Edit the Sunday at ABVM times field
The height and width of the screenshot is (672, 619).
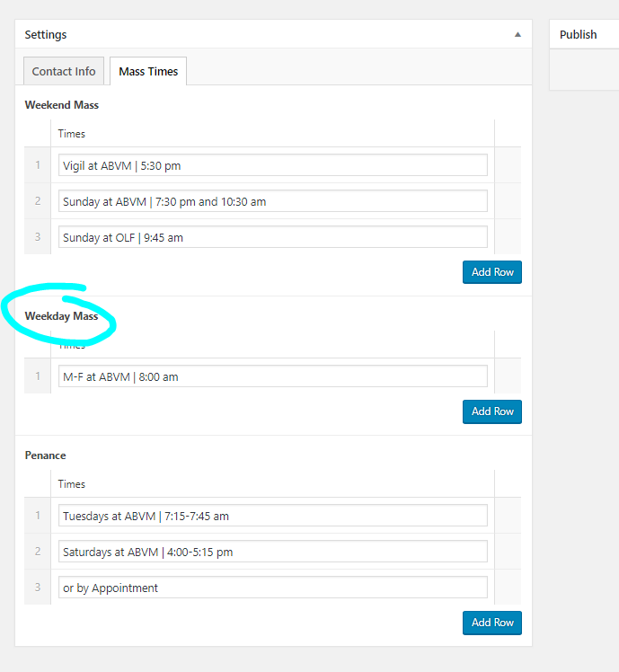click(272, 201)
